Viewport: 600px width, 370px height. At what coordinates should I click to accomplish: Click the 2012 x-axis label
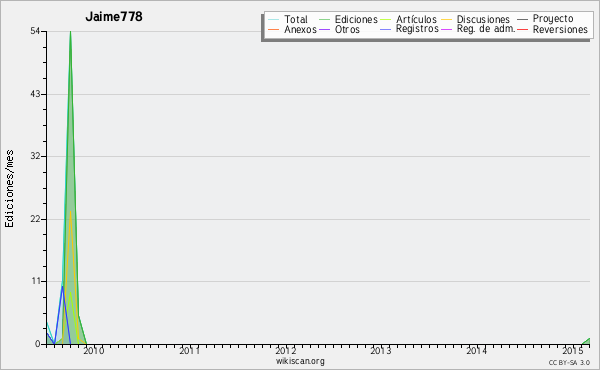coord(285,350)
